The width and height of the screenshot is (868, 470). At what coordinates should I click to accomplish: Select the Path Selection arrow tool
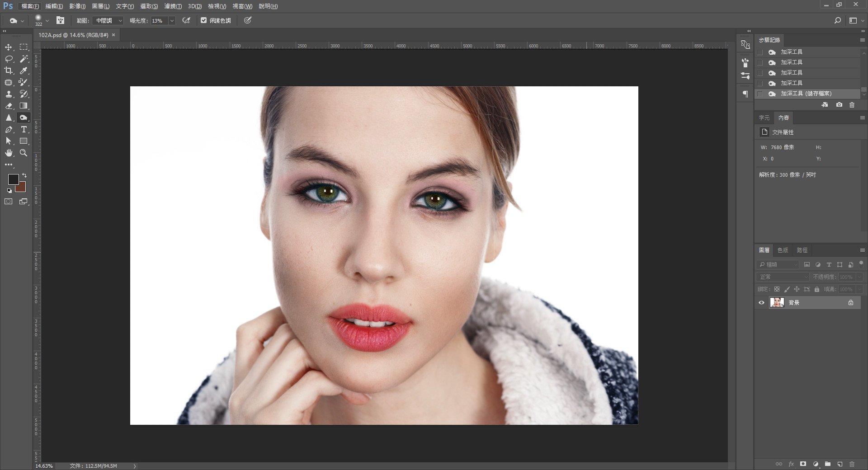point(9,141)
